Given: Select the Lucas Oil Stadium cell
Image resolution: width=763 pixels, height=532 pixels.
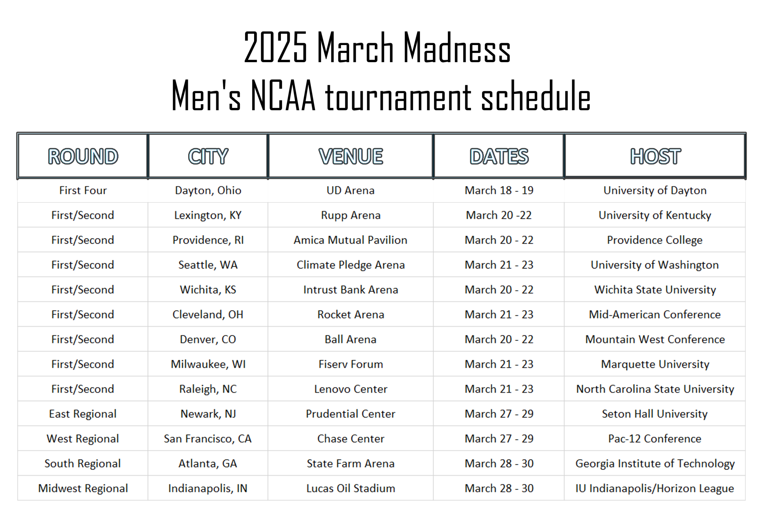Looking at the screenshot, I should [351, 488].
